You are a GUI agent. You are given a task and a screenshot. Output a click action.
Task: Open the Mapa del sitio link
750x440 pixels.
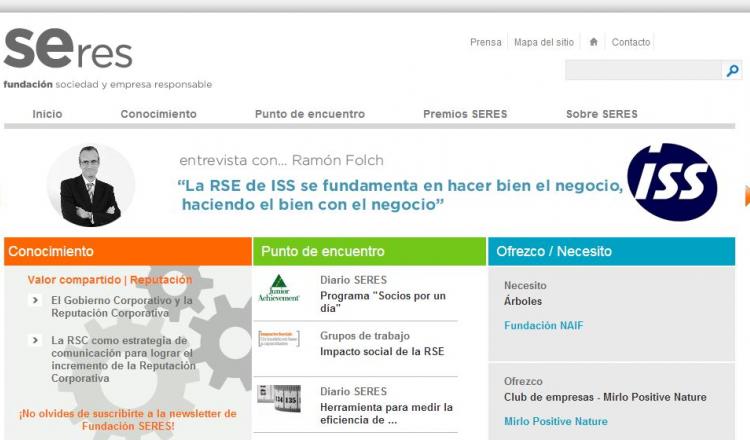[544, 42]
